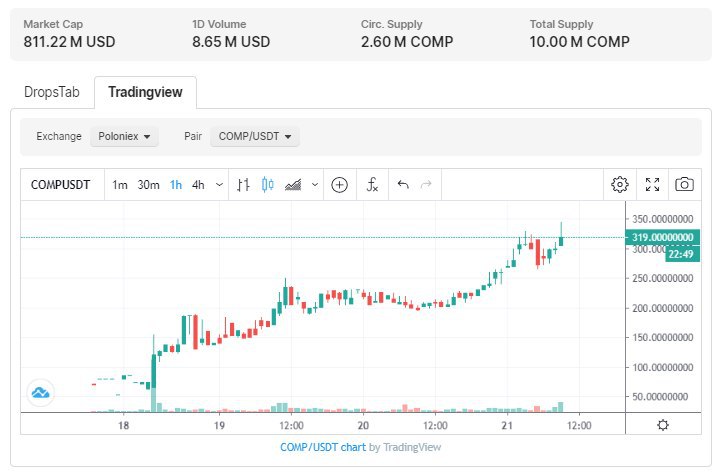725x474 pixels.
Task: Open the chart settings gear
Action: coord(620,185)
